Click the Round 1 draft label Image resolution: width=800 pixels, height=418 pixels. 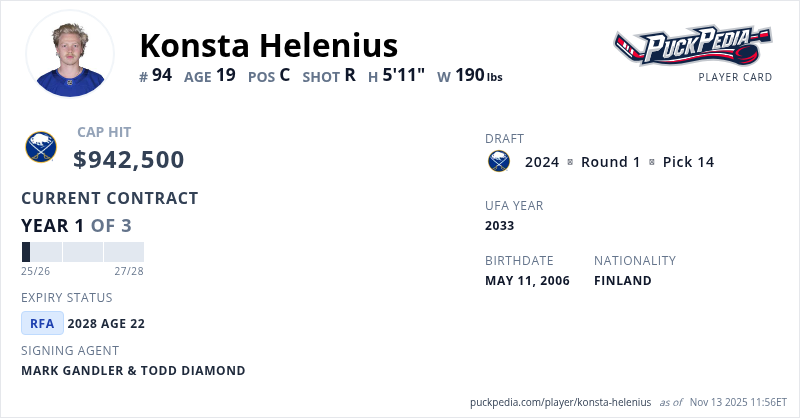[610, 162]
